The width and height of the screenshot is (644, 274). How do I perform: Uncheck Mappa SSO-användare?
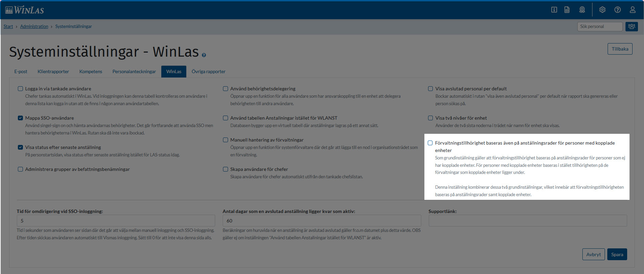click(21, 118)
